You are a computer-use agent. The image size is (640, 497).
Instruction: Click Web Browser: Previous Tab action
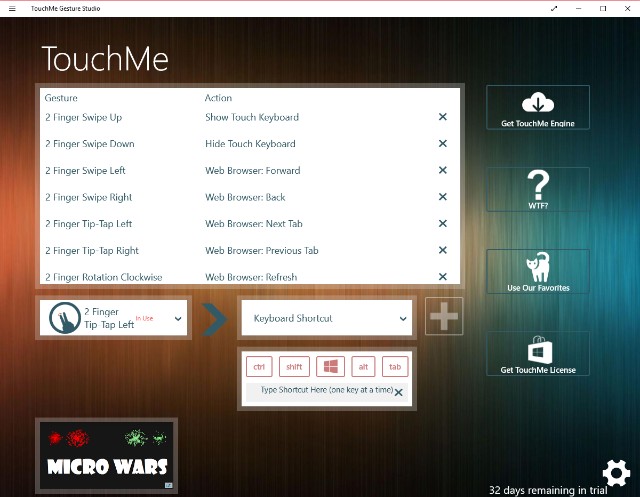click(x=262, y=250)
